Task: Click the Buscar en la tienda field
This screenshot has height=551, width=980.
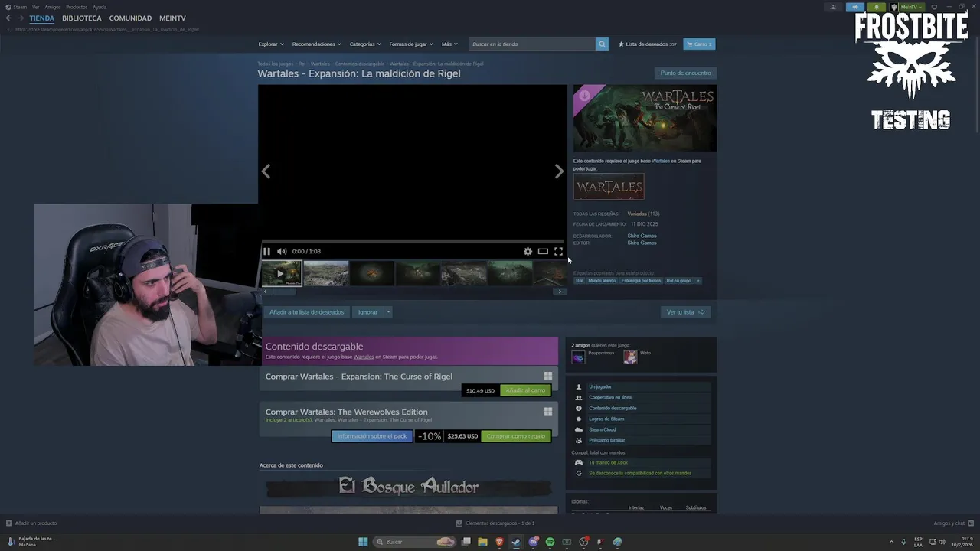Action: point(532,44)
